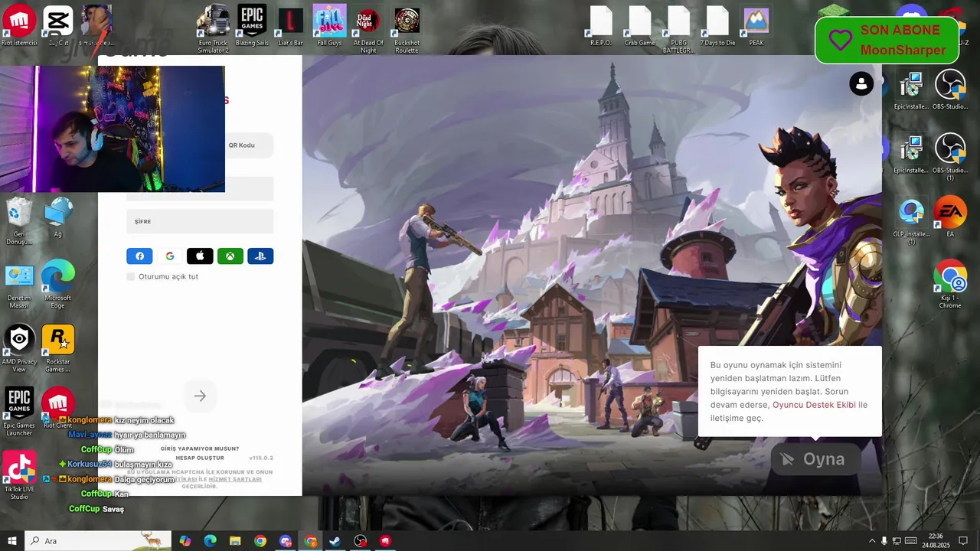Image resolution: width=980 pixels, height=551 pixels.
Task: Launch Euro Truck Simulator 2 shortcut
Action: 213,28
